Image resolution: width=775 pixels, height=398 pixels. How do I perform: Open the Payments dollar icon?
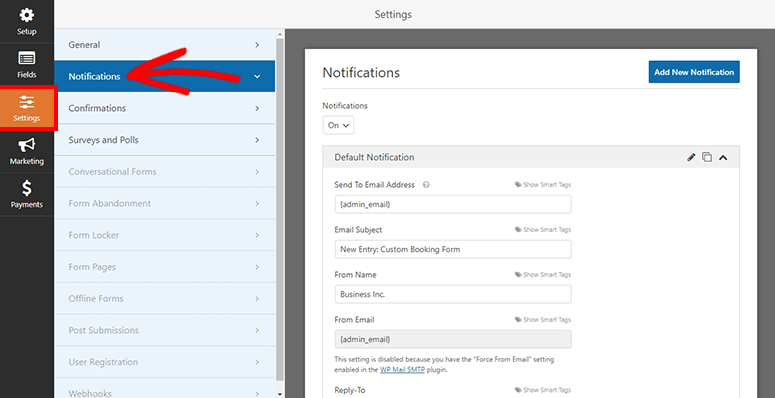[x=27, y=188]
